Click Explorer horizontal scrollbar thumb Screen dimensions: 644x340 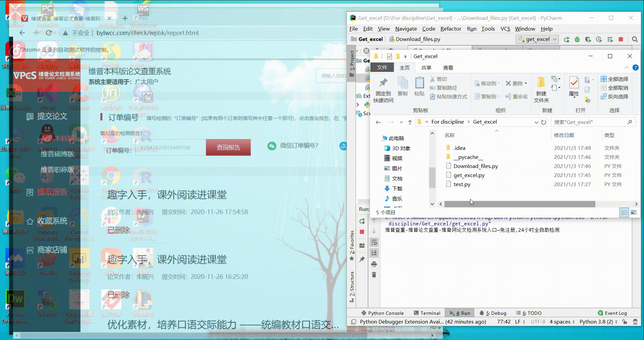click(520, 204)
